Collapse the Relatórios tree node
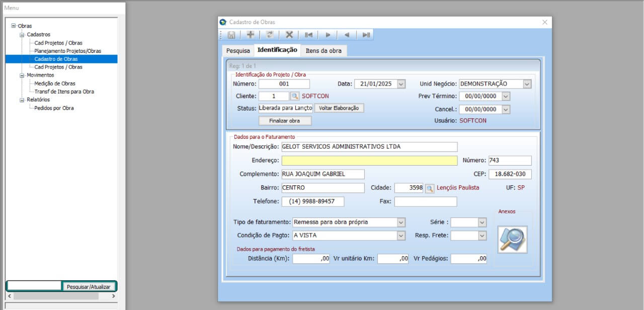 point(22,100)
